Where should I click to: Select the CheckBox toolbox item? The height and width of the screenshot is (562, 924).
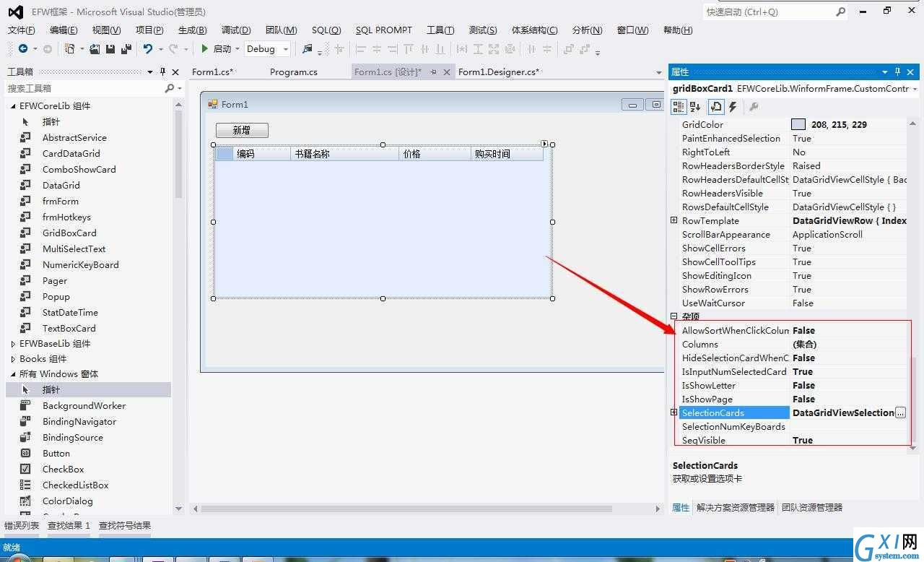64,469
